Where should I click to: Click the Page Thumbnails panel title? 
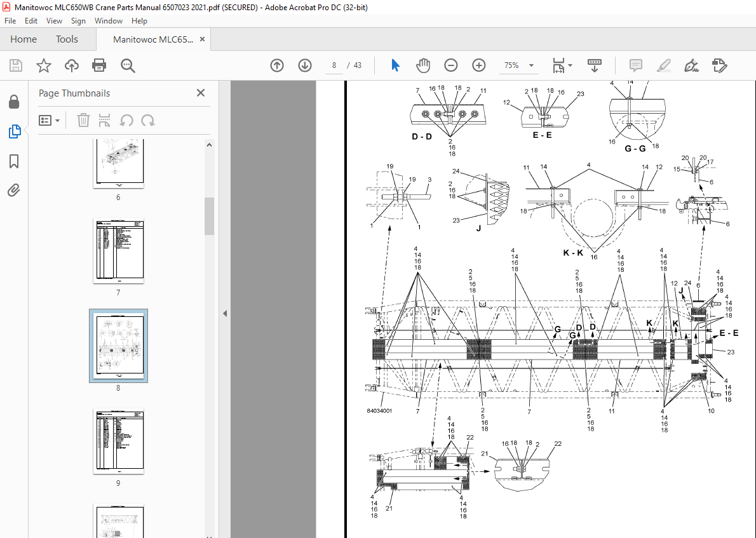coord(74,93)
